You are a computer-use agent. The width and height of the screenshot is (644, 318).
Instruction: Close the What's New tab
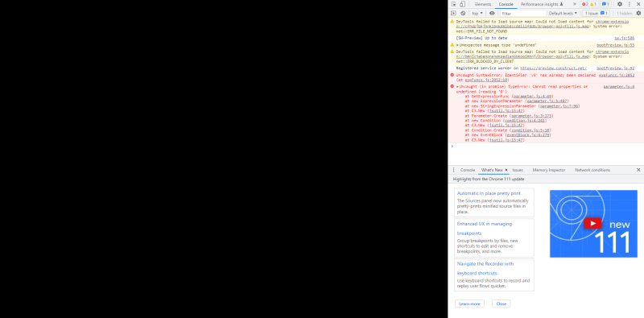[x=506, y=170]
